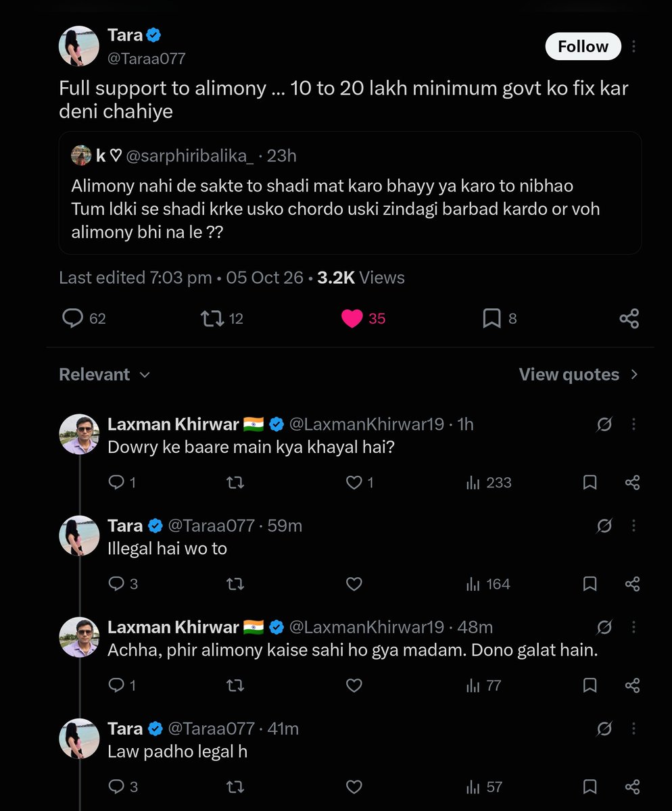Image resolution: width=672 pixels, height=811 pixels.
Task: Open @LaxmanKhirwar19 profile from first reply
Action: pyautogui.click(x=366, y=424)
